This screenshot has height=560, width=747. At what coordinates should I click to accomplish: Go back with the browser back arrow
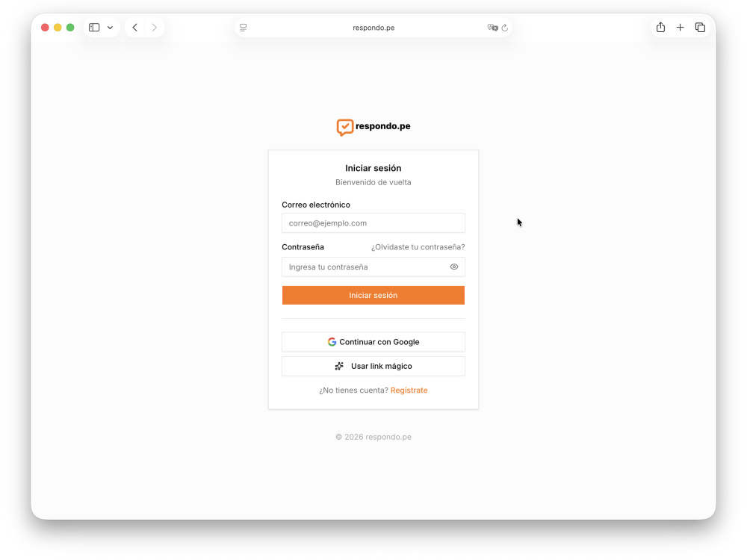[x=134, y=28]
